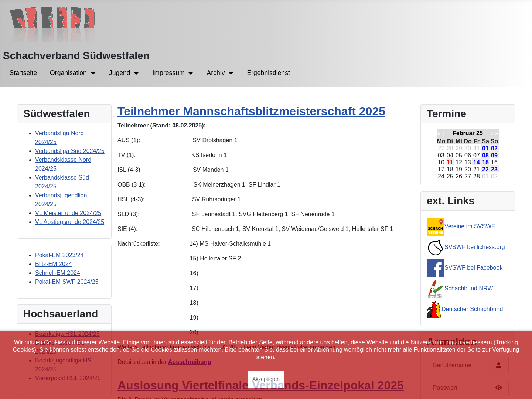Open the Startseite menu item
Viewport: 532px width, 399px height.
pyautogui.click(x=23, y=73)
